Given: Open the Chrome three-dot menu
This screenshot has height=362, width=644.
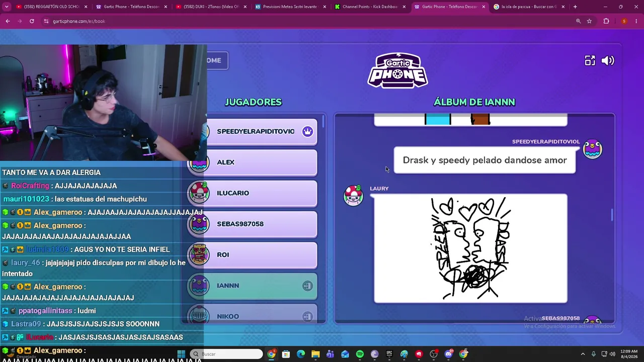Looking at the screenshot, I should pyautogui.click(x=636, y=21).
